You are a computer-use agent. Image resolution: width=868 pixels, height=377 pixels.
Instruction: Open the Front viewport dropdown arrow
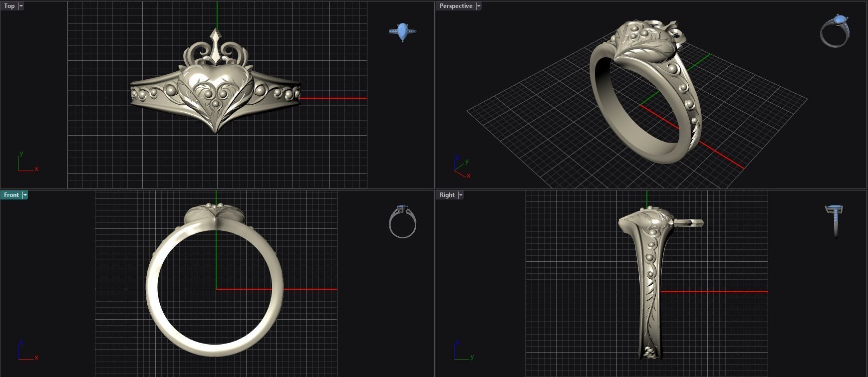coord(25,195)
